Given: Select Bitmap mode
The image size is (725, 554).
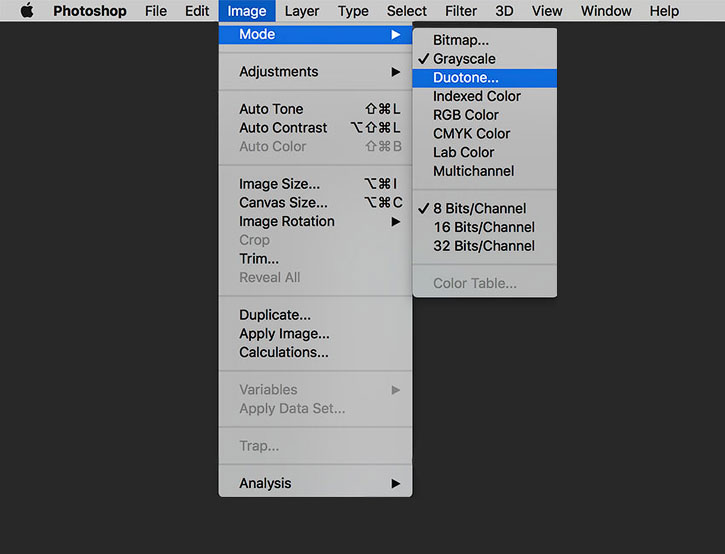Looking at the screenshot, I should click(485, 40).
